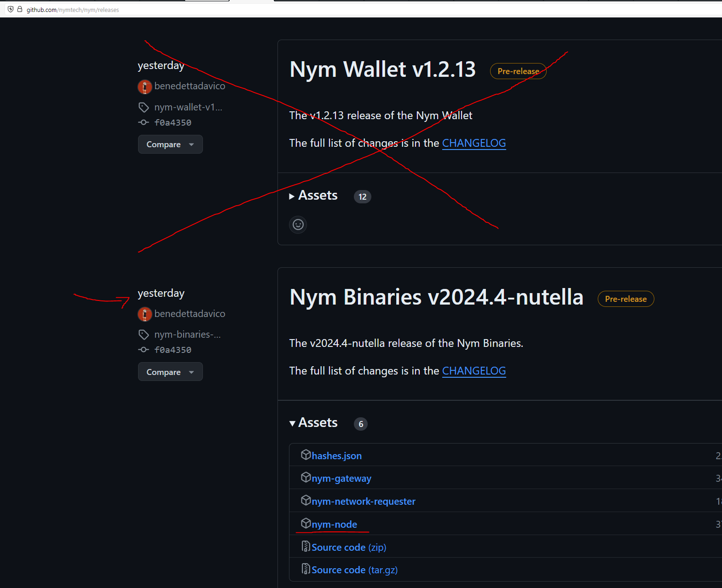
Task: Open the Nym Wallet v1.2.13 release title
Action: [x=382, y=69]
